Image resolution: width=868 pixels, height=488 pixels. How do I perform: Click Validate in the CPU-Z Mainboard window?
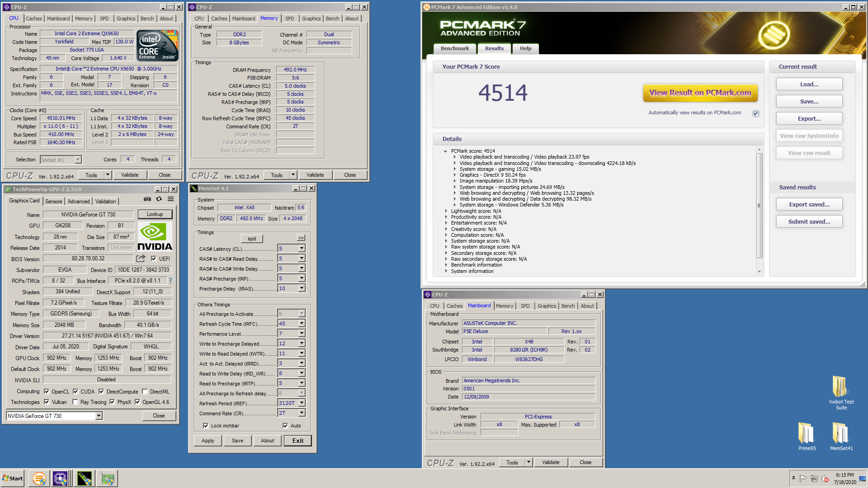[x=551, y=462]
